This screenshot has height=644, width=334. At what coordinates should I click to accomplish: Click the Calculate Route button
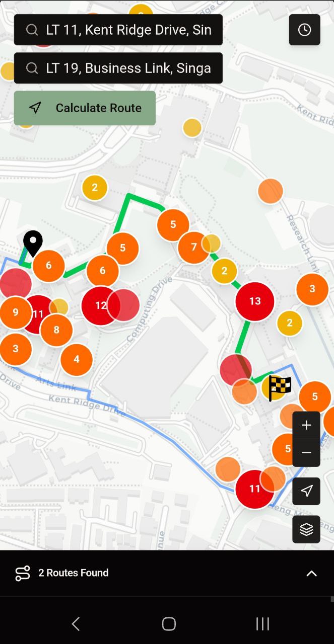tap(85, 108)
